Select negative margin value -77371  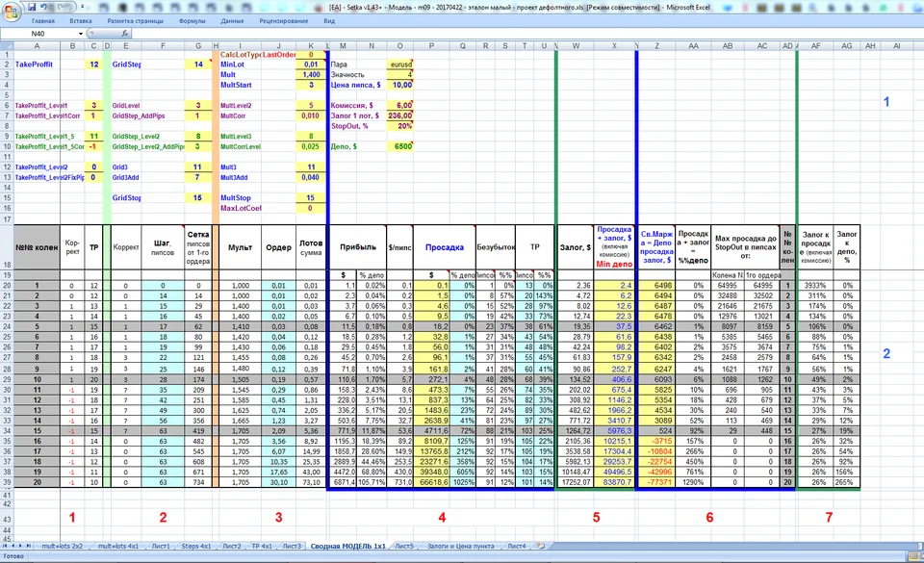(657, 482)
